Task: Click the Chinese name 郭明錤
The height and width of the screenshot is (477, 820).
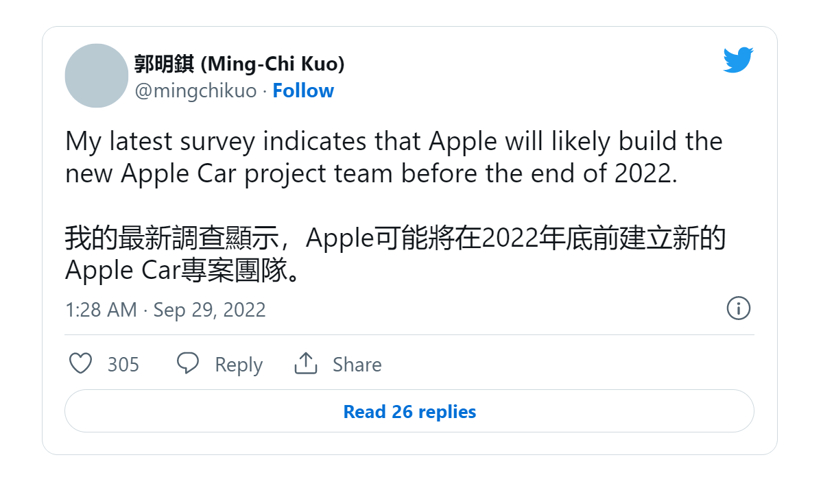Action: [164, 64]
